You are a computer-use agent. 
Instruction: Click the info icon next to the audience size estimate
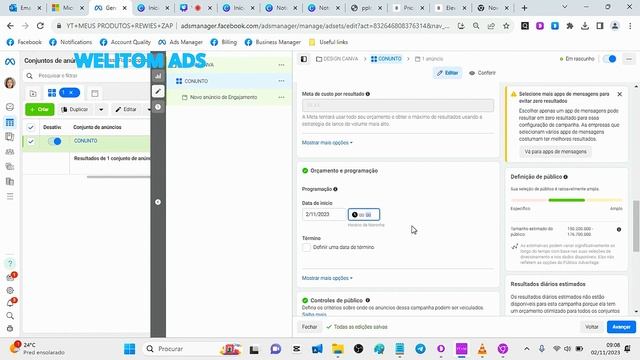point(619,229)
